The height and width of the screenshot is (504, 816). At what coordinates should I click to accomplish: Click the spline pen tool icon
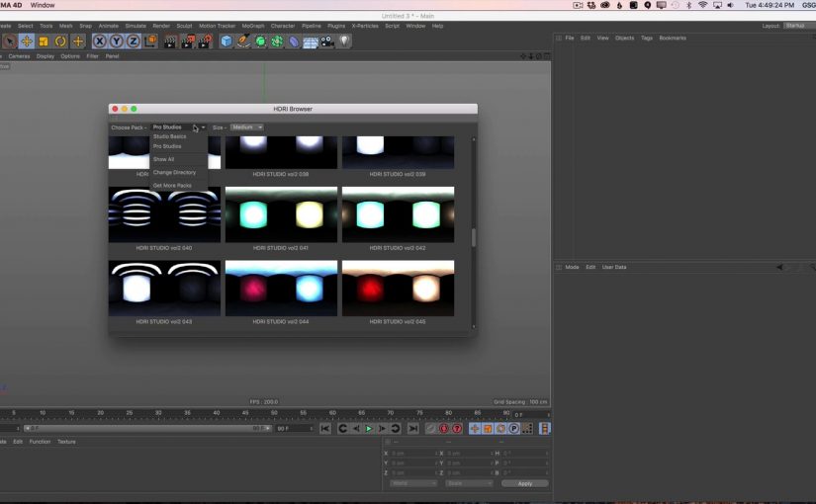243,42
